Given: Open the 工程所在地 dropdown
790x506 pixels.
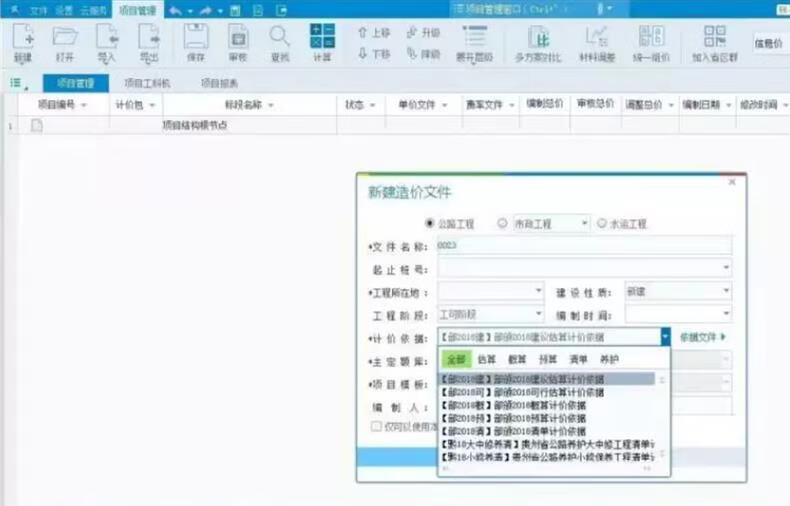Looking at the screenshot, I should click(x=538, y=290).
